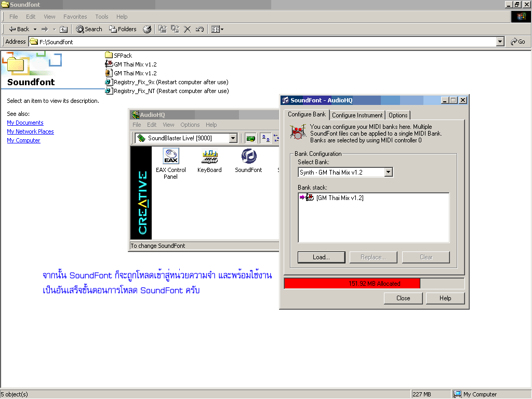Open the File menu in AudioHQ window
This screenshot has height=399, width=532.
click(137, 125)
